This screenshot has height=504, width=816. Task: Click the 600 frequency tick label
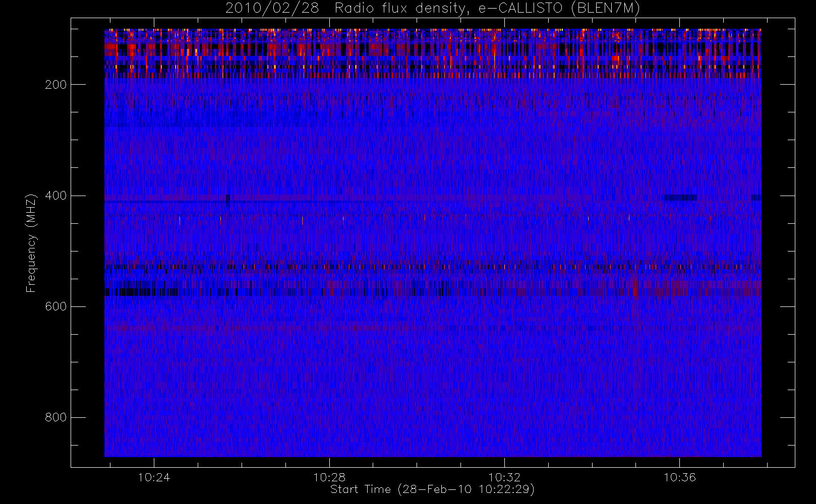56,306
